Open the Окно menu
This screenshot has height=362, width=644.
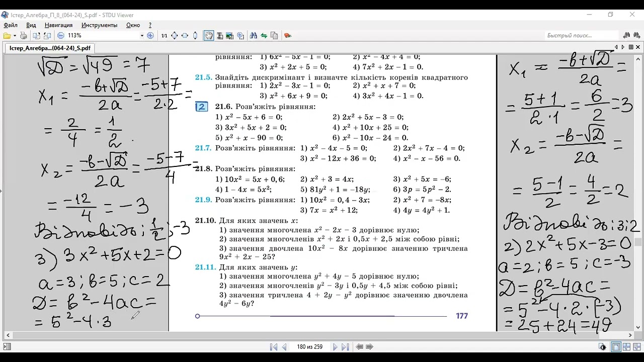pyautogui.click(x=133, y=25)
